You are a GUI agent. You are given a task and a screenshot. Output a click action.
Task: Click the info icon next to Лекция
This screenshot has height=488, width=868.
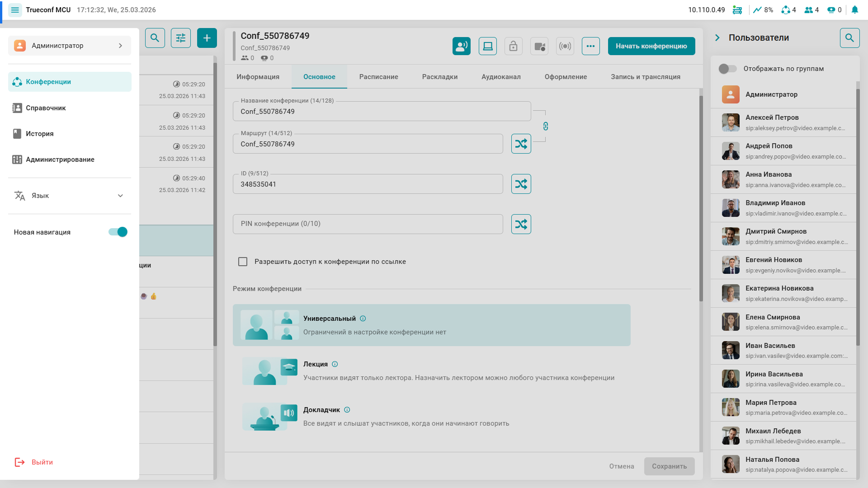pos(335,364)
